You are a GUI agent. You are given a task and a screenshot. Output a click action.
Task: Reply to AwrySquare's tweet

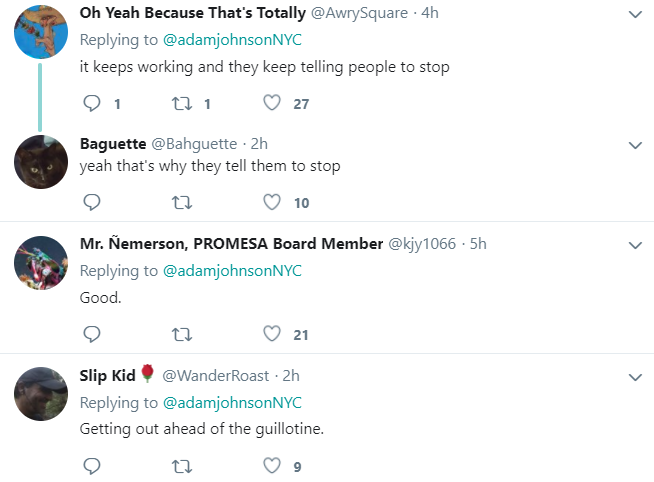click(x=92, y=103)
